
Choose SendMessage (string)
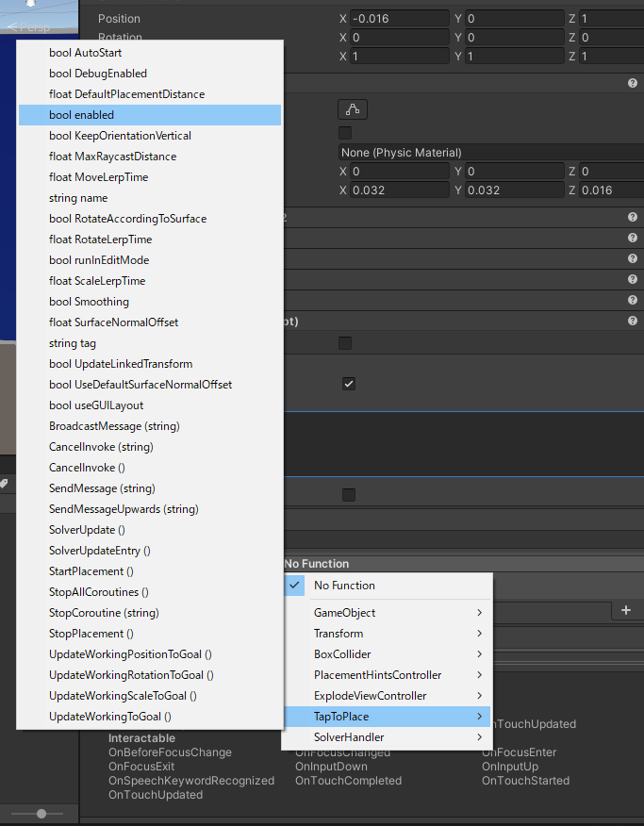150,488
